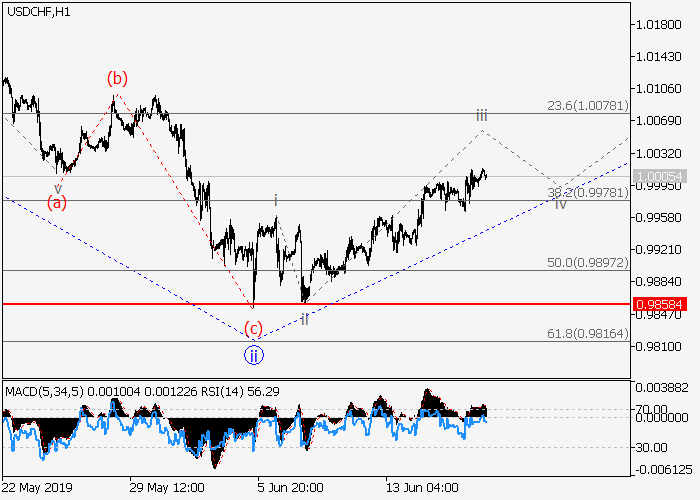Click the 50.0(0.98972) Fibonacci level label
The image size is (700, 500).
click(x=586, y=262)
